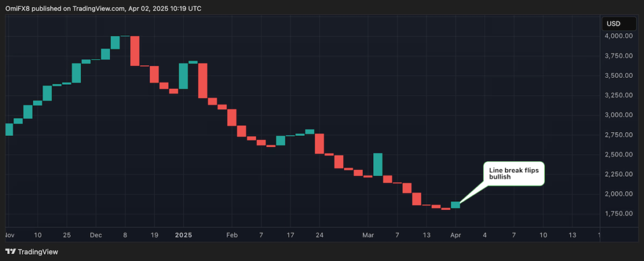Select the 2025 marker on time axis

tap(183, 235)
